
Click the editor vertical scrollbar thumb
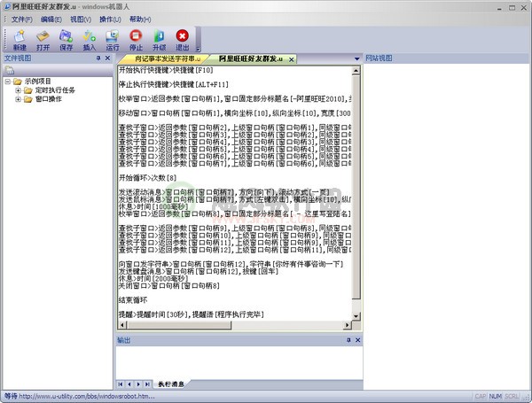pyautogui.click(x=356, y=187)
